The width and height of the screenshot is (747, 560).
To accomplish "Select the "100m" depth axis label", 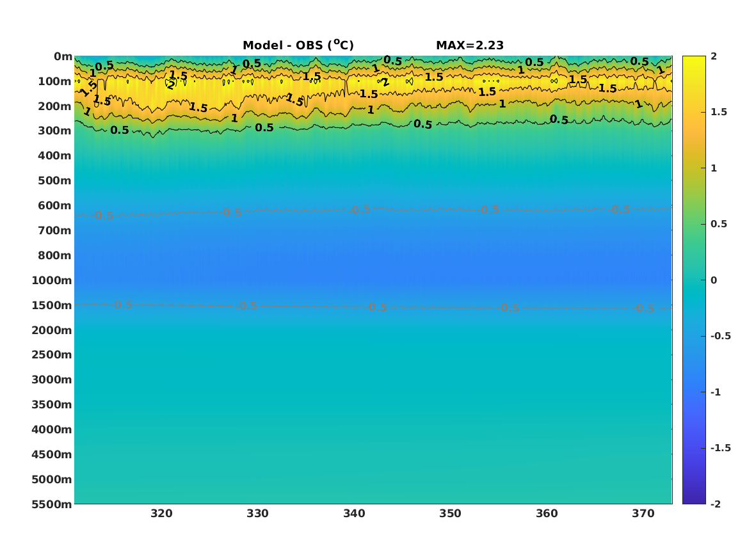I will tap(55, 81).
